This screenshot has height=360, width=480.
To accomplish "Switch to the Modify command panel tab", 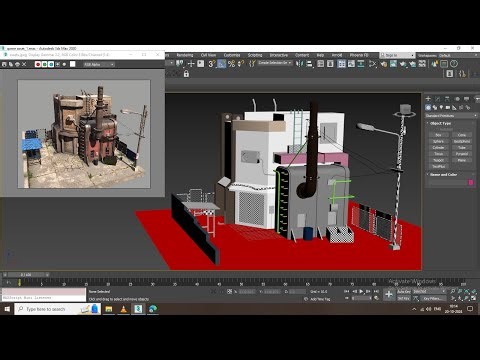I will point(438,99).
